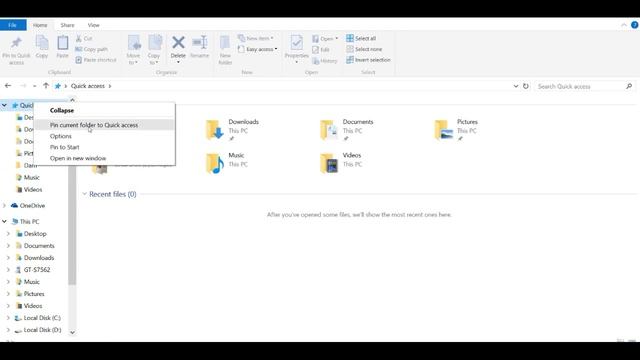Click the Cut scissors icon
Viewport: 640px width, 360px height.
pyautogui.click(x=79, y=38)
